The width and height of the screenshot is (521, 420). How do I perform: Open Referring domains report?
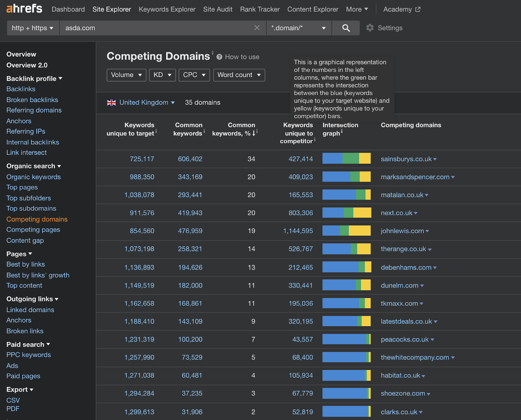tap(34, 110)
